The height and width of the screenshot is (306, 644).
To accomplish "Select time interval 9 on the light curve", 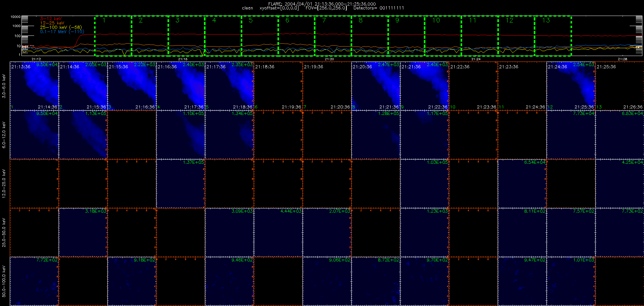I will (407, 36).
